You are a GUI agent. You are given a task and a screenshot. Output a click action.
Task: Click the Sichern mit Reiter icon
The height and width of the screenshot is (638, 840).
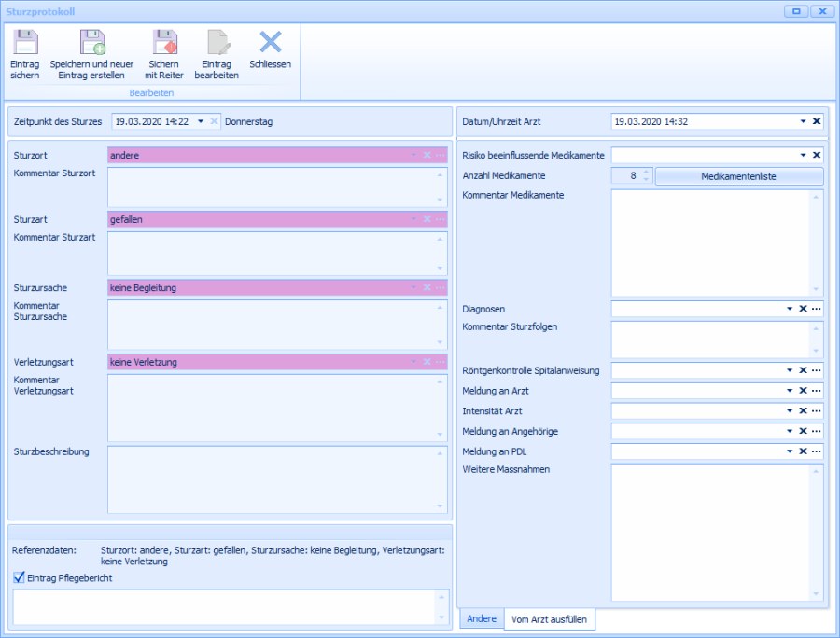pos(164,43)
